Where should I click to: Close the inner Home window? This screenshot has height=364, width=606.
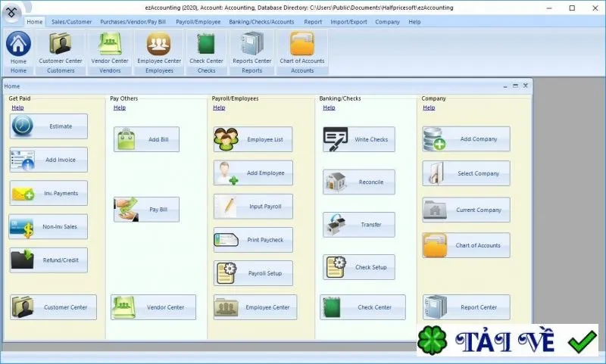coord(525,86)
